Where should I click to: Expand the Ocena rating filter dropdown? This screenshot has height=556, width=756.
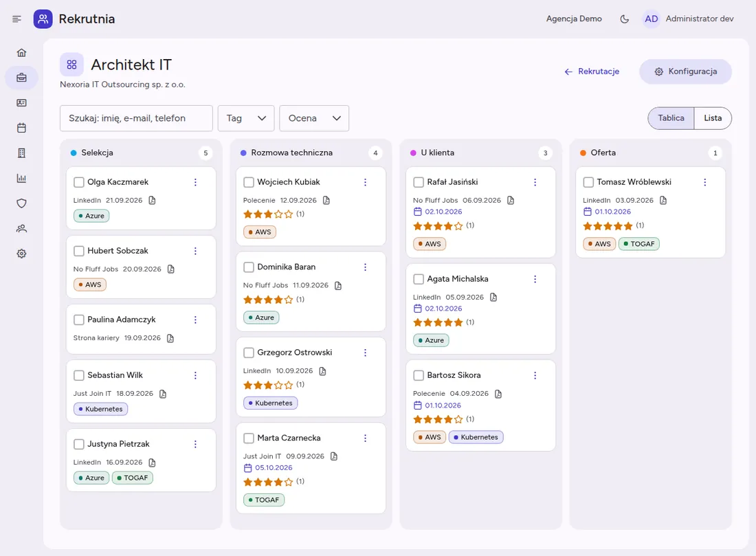click(x=314, y=118)
